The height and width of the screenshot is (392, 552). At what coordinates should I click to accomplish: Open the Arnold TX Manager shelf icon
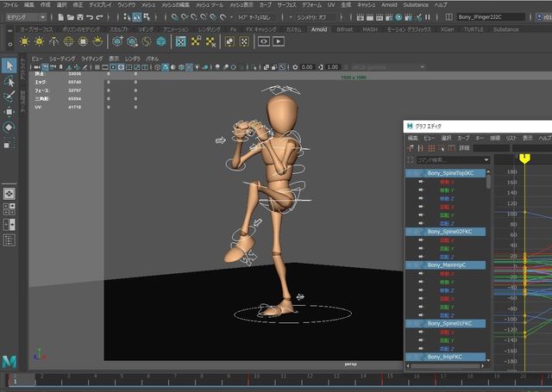tap(180, 41)
